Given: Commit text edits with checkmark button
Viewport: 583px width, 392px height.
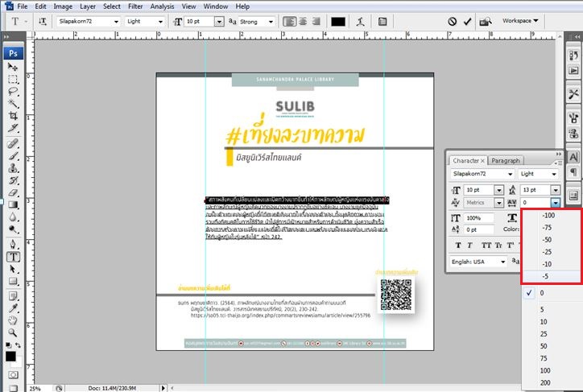Looking at the screenshot, I should (467, 22).
